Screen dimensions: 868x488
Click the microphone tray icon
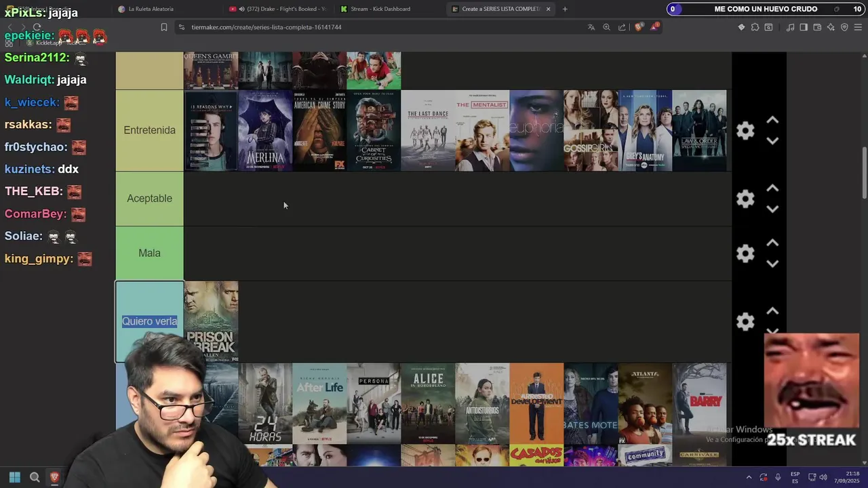778,477
